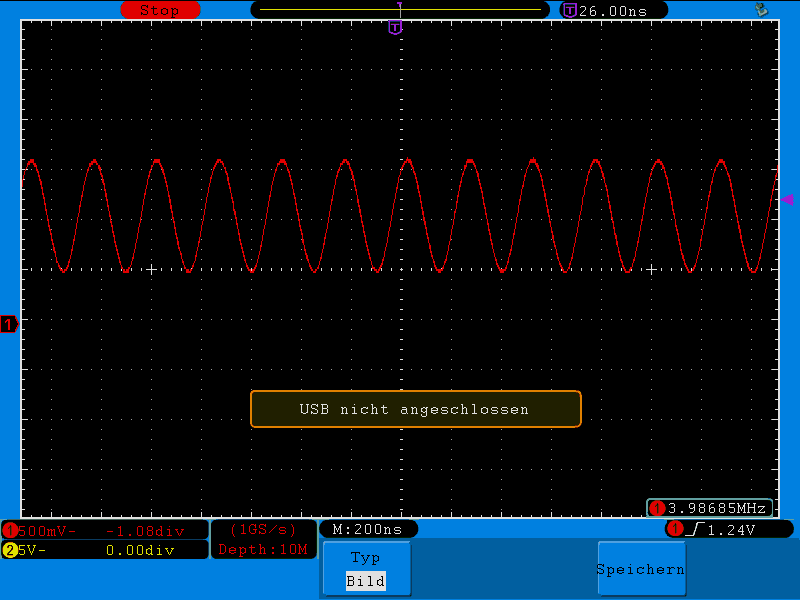Select the channel 1 500mV scale readout
Screen dimensions: 800x600
(47, 531)
